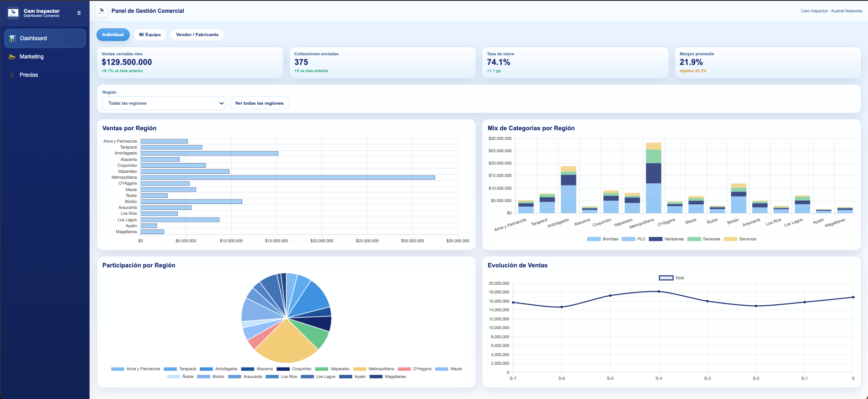Click Coquimbo color swatch in pie legend
This screenshot has height=399, width=868.
pyautogui.click(x=283, y=369)
